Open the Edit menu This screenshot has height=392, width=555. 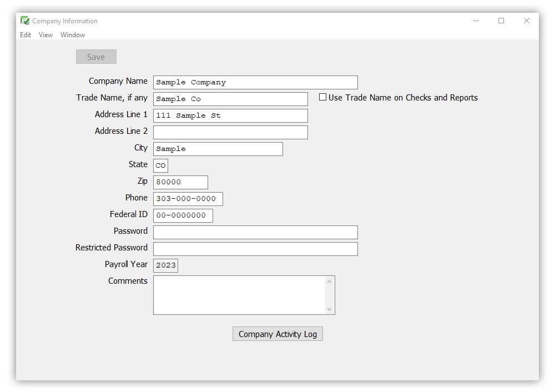click(x=25, y=34)
